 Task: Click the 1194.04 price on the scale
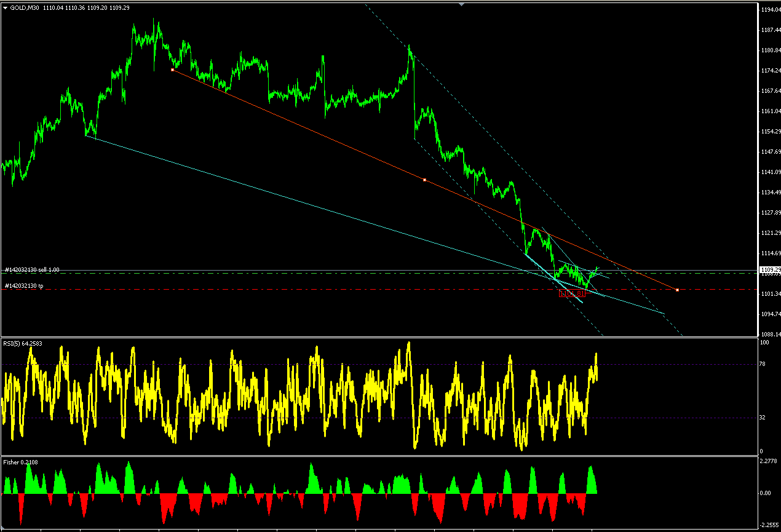click(x=770, y=10)
